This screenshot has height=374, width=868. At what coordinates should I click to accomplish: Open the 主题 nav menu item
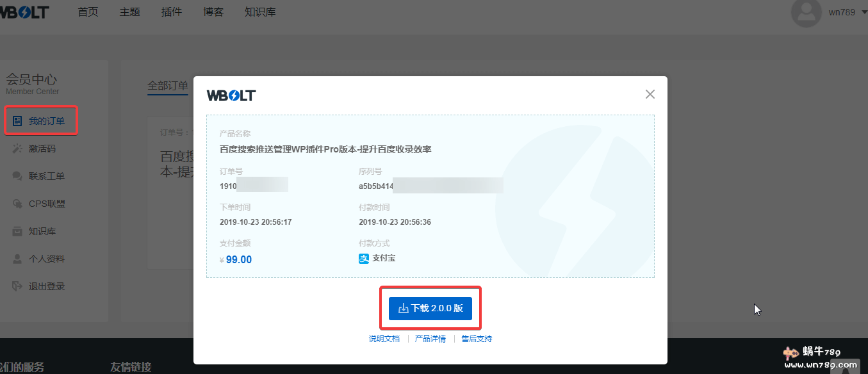pyautogui.click(x=129, y=12)
